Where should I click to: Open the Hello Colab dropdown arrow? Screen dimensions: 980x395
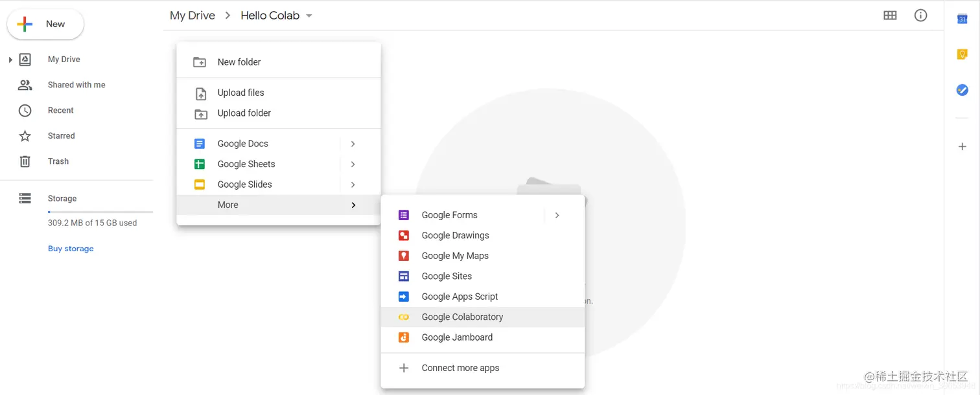point(309,16)
